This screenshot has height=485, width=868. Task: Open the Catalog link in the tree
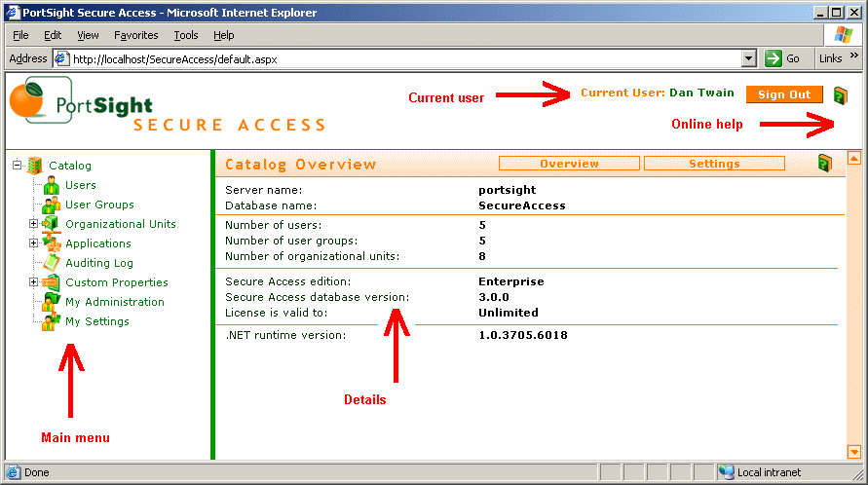click(x=70, y=166)
